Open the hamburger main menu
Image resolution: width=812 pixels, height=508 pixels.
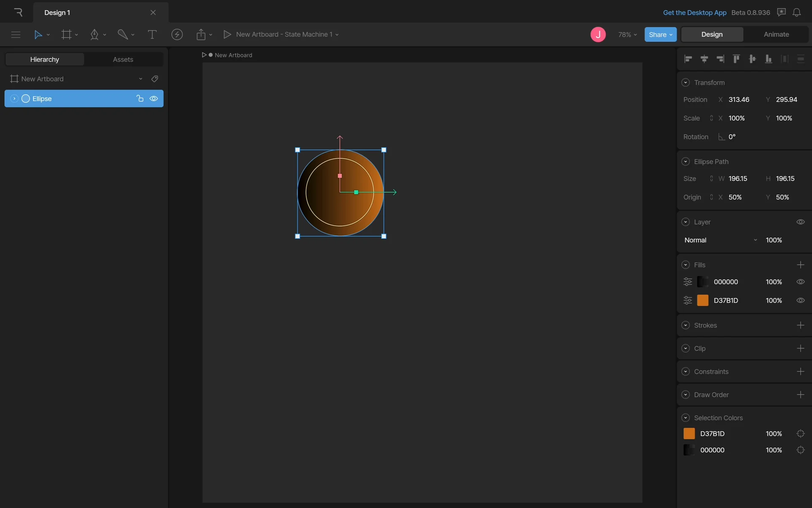[x=16, y=34]
